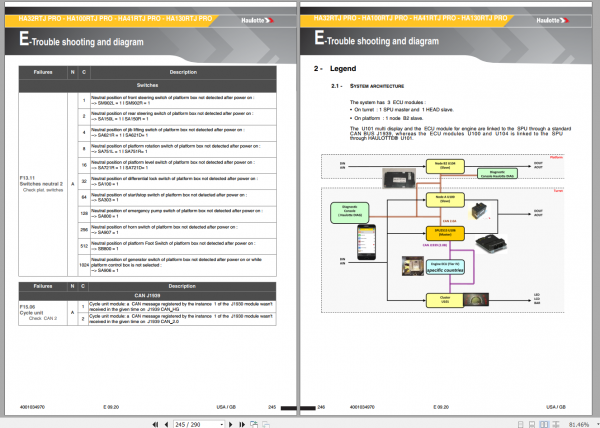Click the 'F15.06 Cycle unit' failure cell

coord(42,313)
